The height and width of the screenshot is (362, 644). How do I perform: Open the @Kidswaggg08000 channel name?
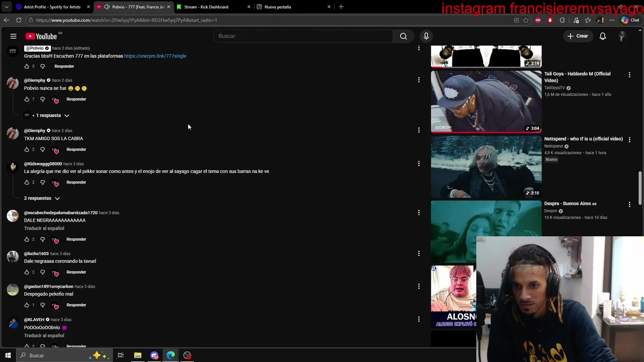click(x=43, y=164)
